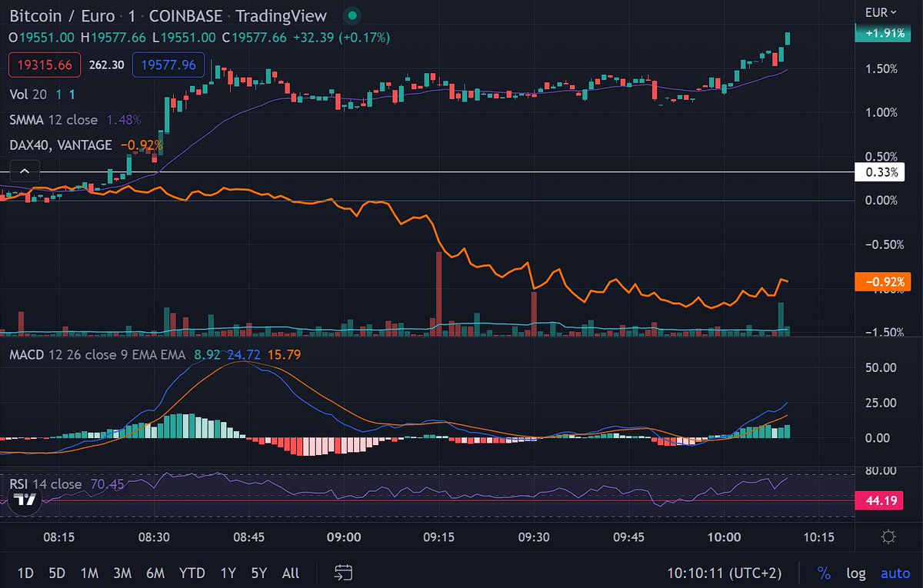Select the YTD time range

pos(192,573)
